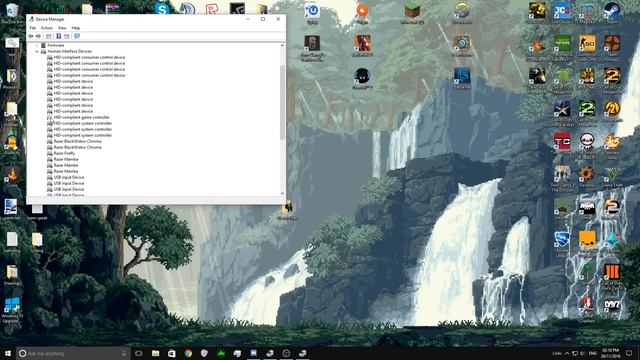Open the Windows Store taskbar icon
This screenshot has height=360, width=640.
(172, 353)
